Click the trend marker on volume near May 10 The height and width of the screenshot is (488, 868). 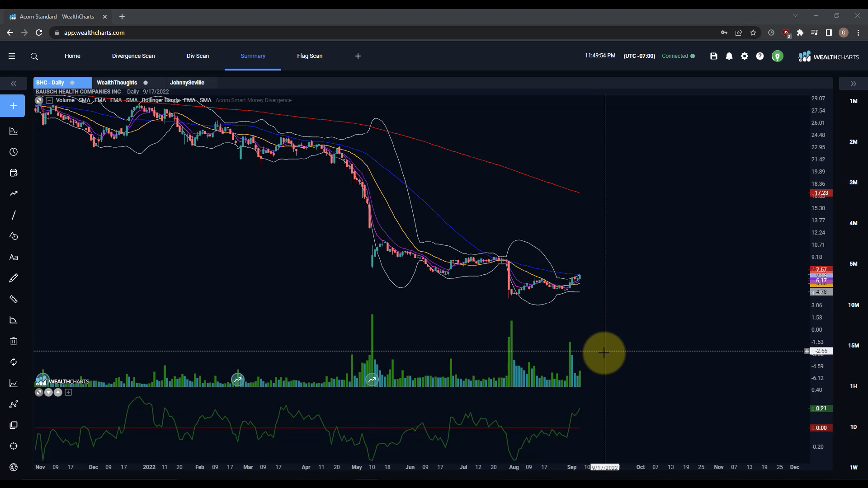[372, 380]
